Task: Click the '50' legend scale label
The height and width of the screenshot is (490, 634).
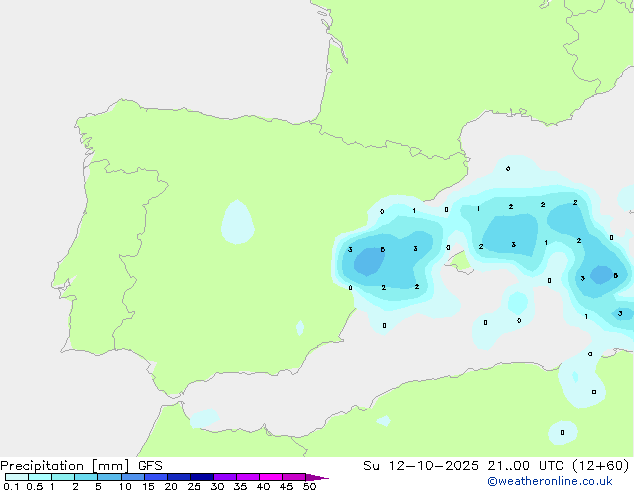Action: [x=310, y=486]
